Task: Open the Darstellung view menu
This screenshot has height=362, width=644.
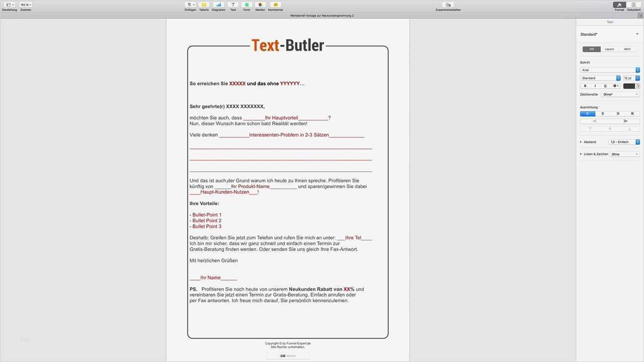Action: click(x=10, y=5)
